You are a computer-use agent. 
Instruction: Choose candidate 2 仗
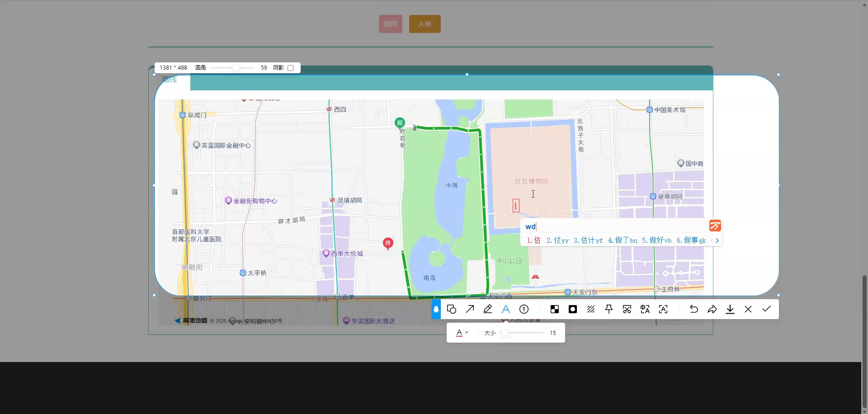[557, 240]
